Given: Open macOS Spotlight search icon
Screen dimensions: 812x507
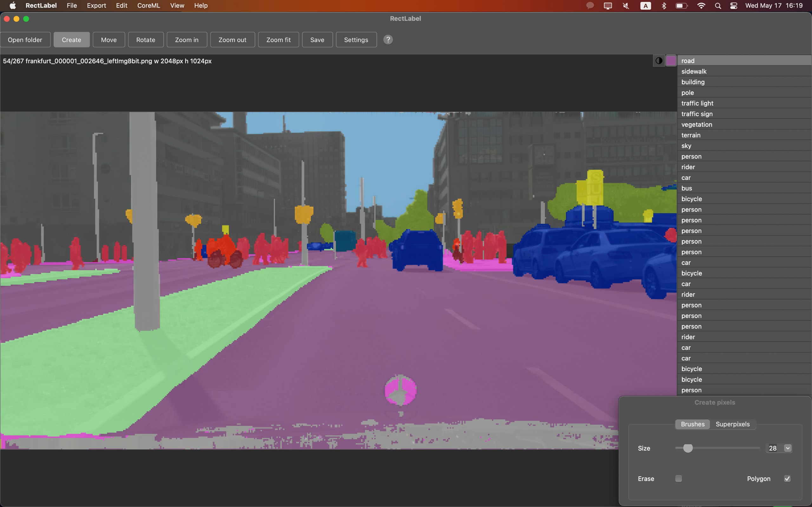Looking at the screenshot, I should 718,6.
